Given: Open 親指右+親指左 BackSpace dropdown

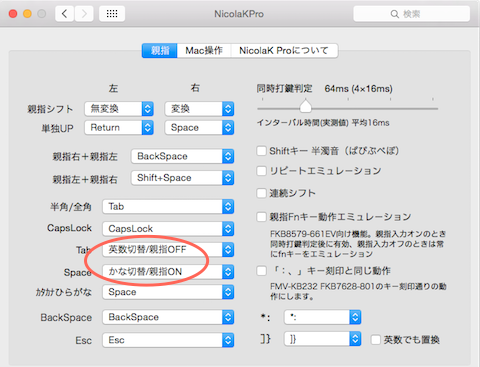Looking at the screenshot, I should tap(183, 156).
